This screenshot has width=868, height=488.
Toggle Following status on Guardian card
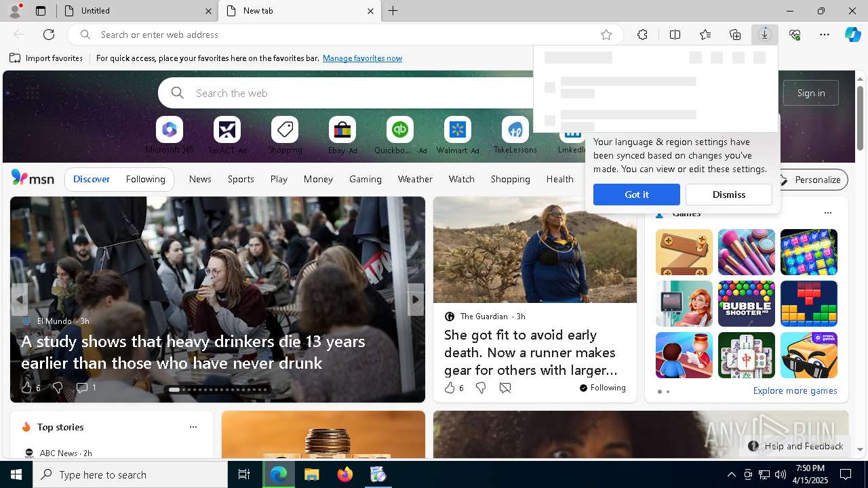pos(602,388)
